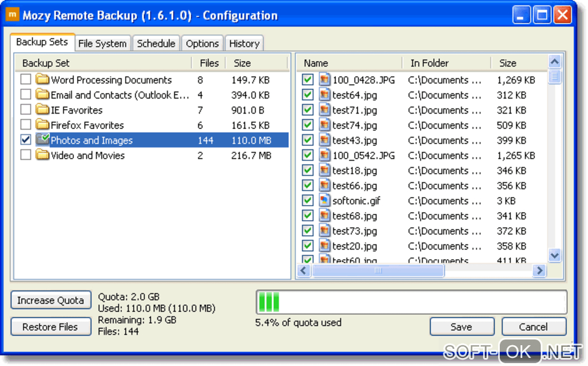Click the 100_0542.JPG file icon
This screenshot has width=588, height=366.
pos(325,155)
